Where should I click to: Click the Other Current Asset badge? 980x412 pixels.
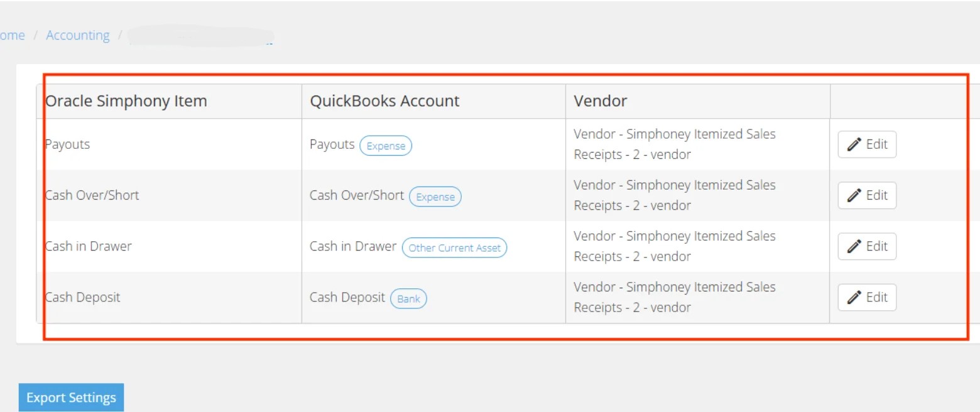pyautogui.click(x=455, y=247)
